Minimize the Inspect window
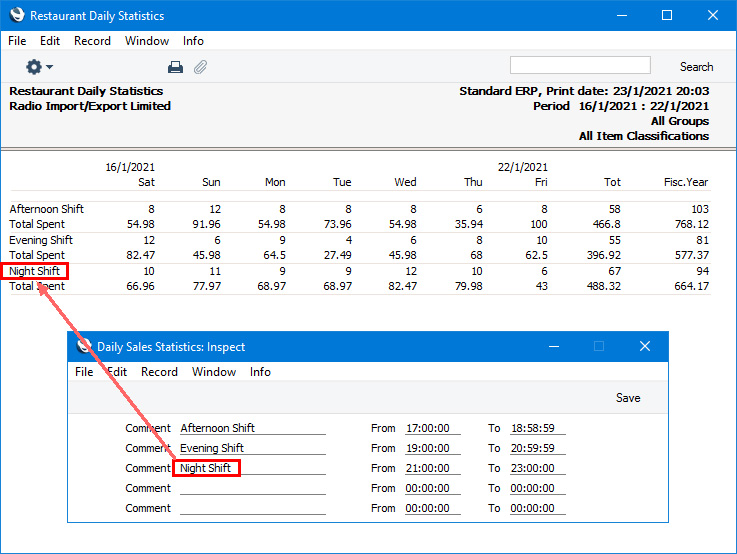This screenshot has width=737, height=554. (x=553, y=347)
